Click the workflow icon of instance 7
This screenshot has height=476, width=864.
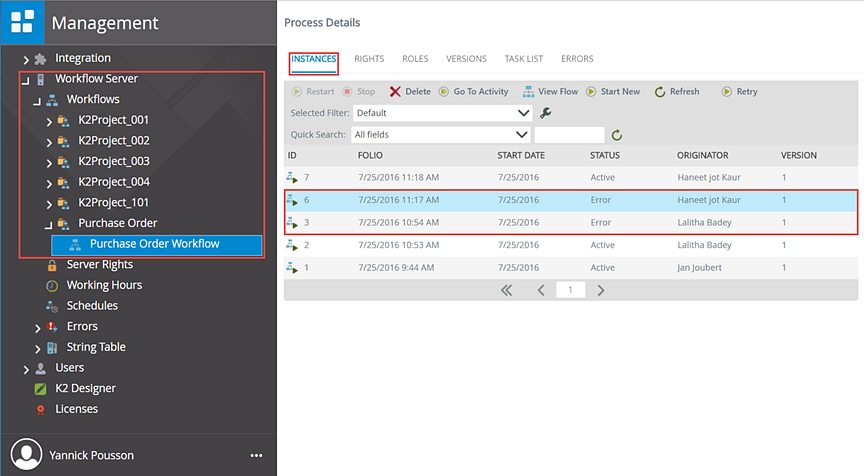tap(292, 177)
